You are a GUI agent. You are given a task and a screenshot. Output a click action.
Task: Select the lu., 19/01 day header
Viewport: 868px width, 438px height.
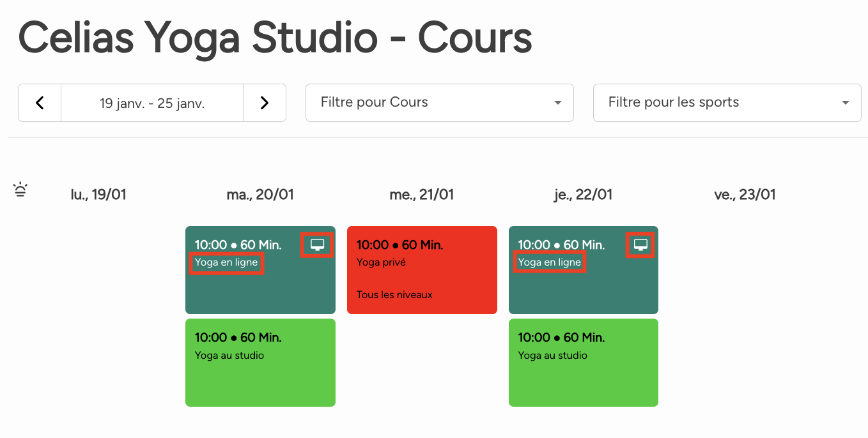(x=98, y=195)
